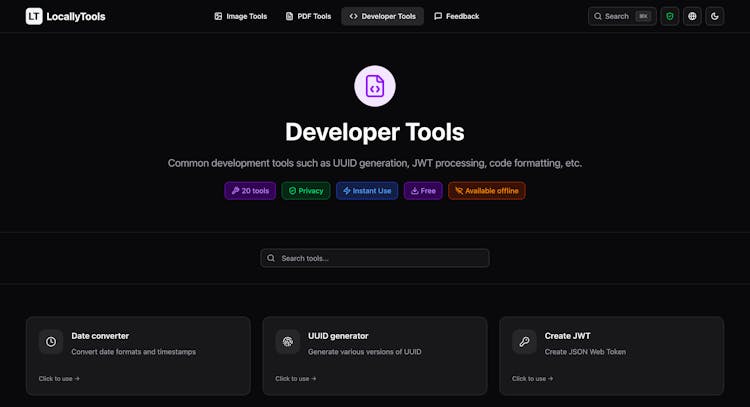Open the PDF Tools menu
The image size is (750, 407).
(x=308, y=16)
